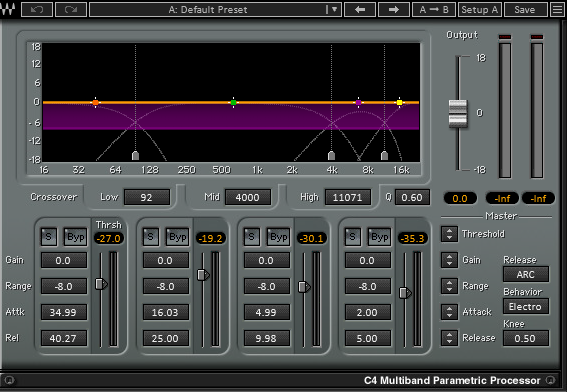This screenshot has height=392, width=567.
Task: Click the Waves logo icon
Action: pos(9,9)
